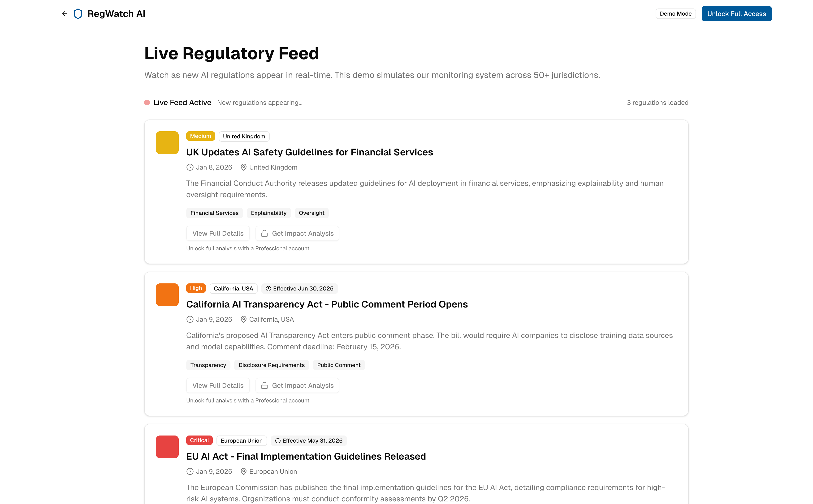Click the red Live Feed Active indicator dot
Viewport: 813px width, 504px height.
(x=147, y=102)
